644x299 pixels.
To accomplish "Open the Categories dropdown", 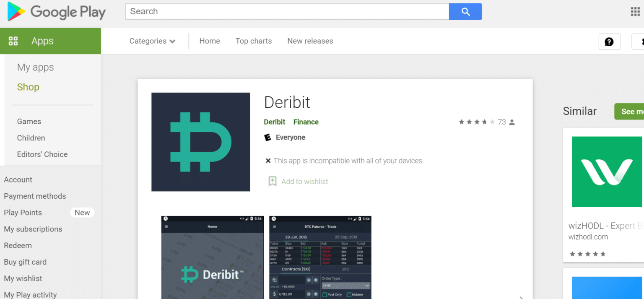I will [152, 41].
